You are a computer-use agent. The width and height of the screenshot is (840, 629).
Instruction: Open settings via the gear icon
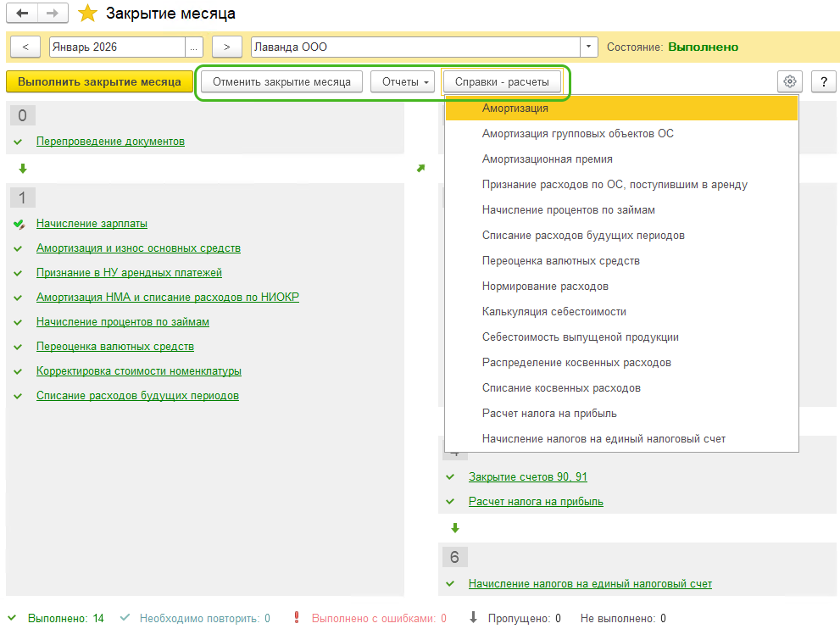[790, 81]
